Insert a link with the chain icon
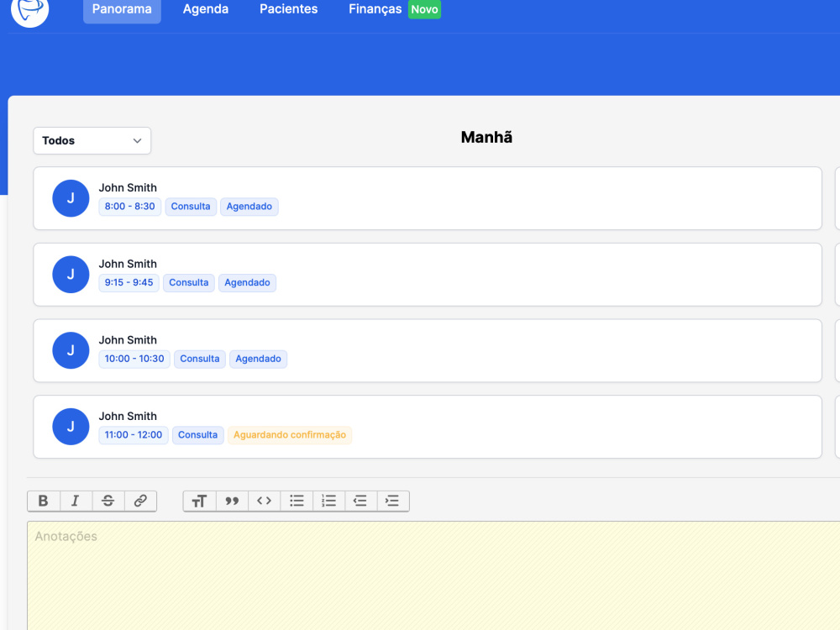840x630 pixels. coord(140,501)
